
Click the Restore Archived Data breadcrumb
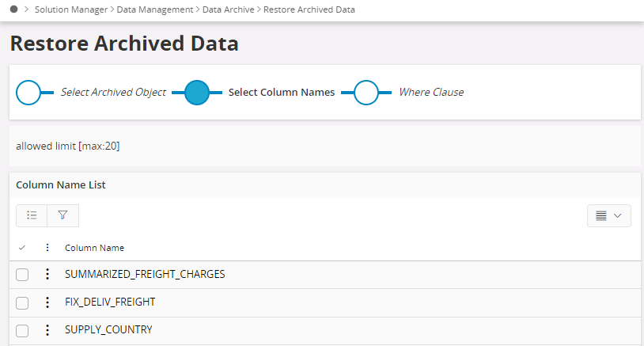[x=309, y=10]
